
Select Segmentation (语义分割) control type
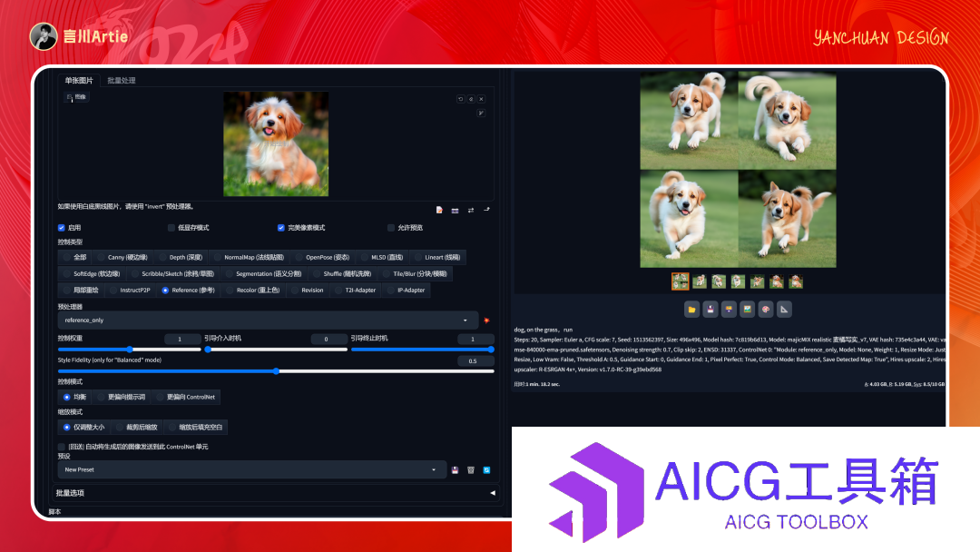[264, 274]
